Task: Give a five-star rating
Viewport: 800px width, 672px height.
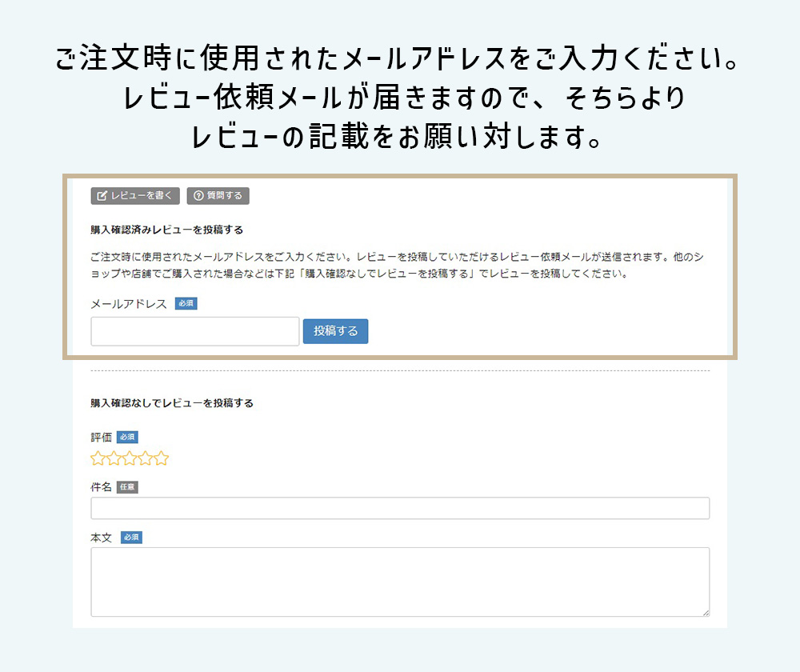Action: [x=162, y=458]
